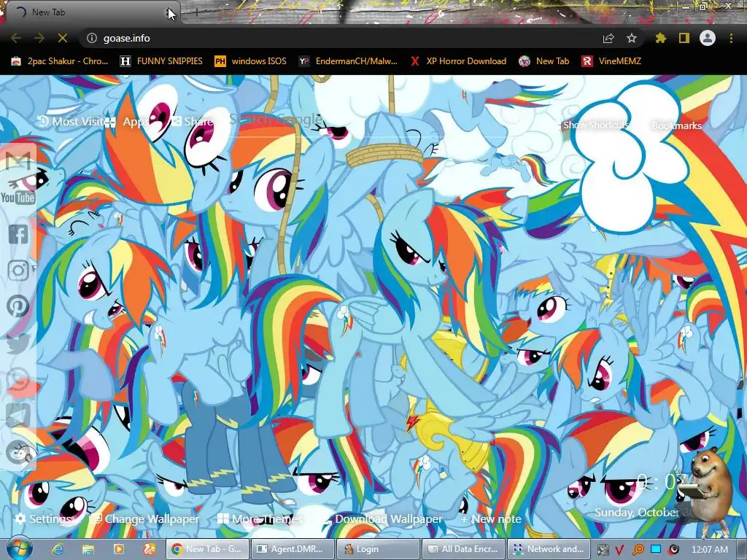Open the Most Visited menu
The image size is (747, 560).
tap(71, 122)
